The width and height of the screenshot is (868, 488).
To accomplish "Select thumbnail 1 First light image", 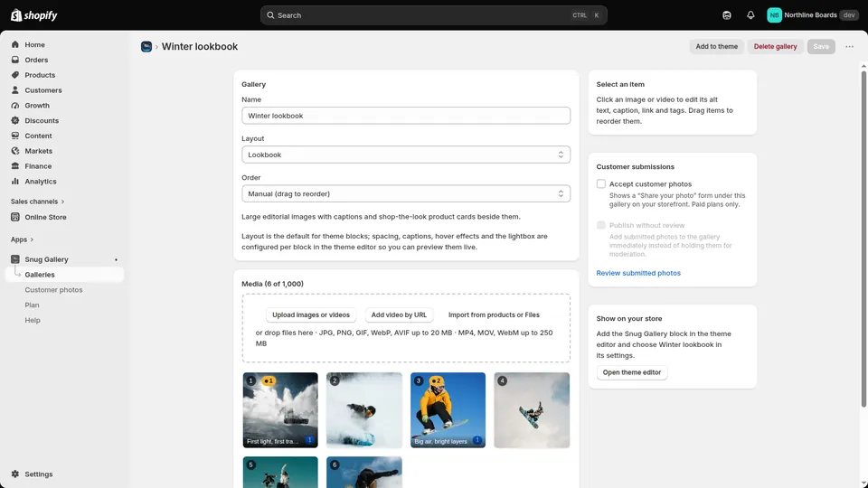I will (x=280, y=410).
